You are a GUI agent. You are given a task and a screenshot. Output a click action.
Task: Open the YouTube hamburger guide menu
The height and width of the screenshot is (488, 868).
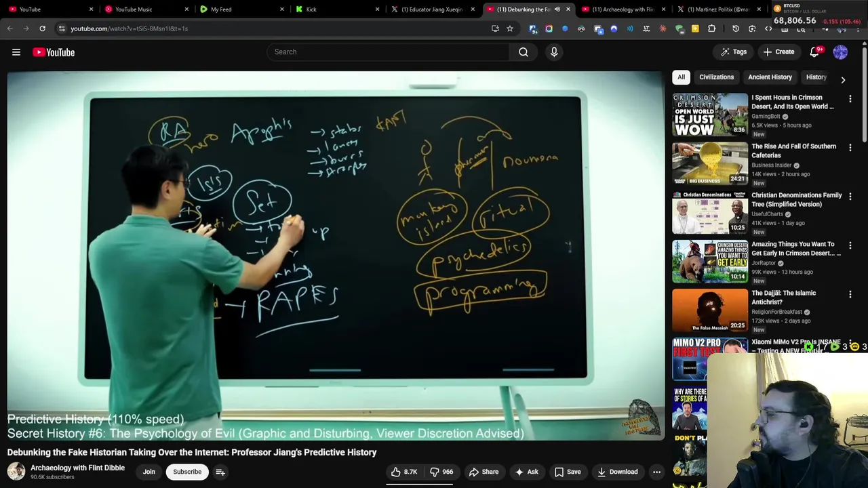16,52
